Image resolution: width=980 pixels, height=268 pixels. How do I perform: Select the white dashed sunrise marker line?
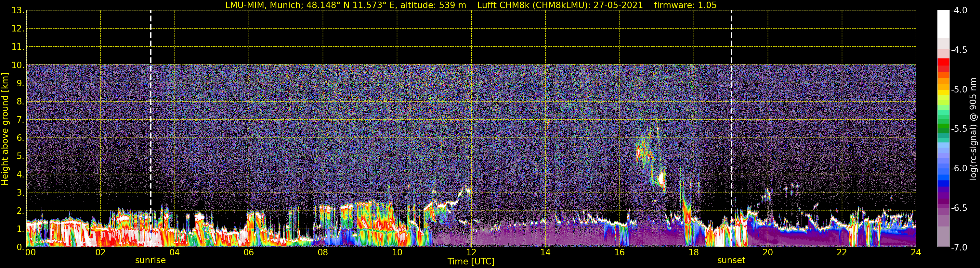(x=150, y=129)
